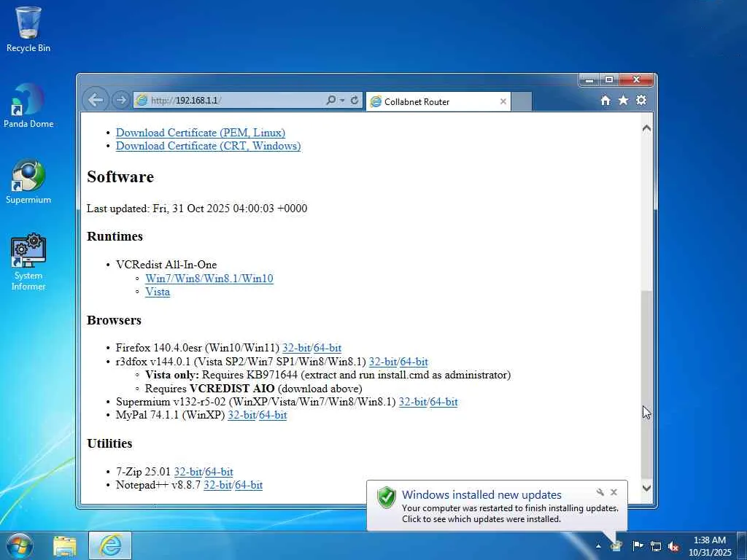Refresh the page with the reload icon
The width and height of the screenshot is (747, 560).
(x=354, y=101)
